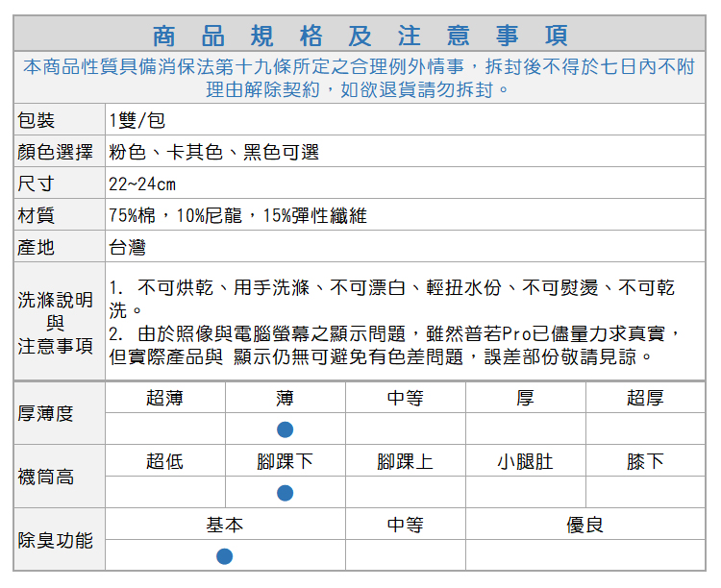Click the 台灣 origin value
721x588 pixels.
tap(128, 247)
